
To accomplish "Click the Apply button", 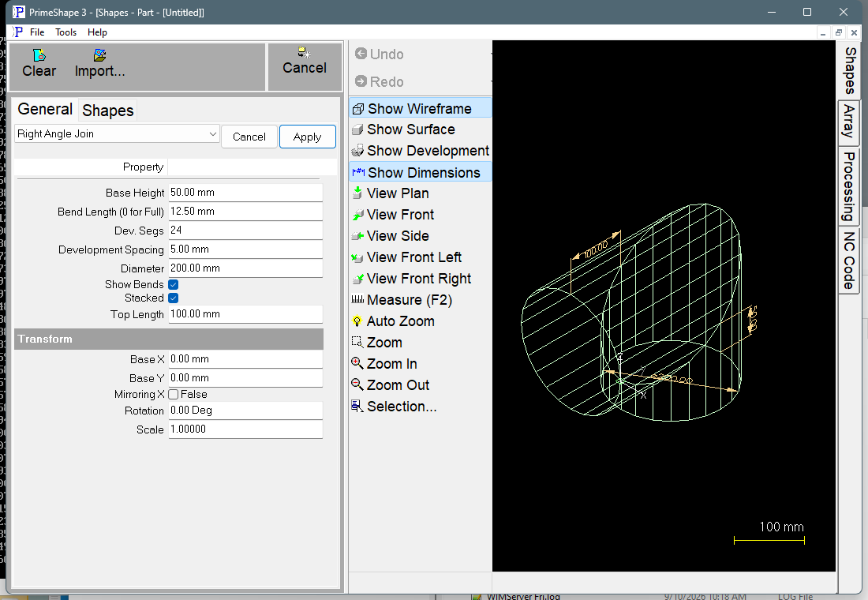I will point(307,137).
